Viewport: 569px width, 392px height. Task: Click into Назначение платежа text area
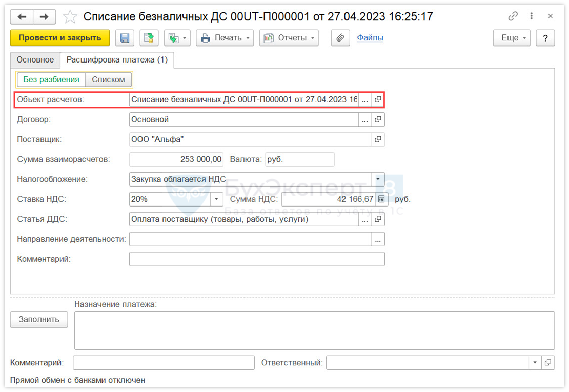click(314, 330)
